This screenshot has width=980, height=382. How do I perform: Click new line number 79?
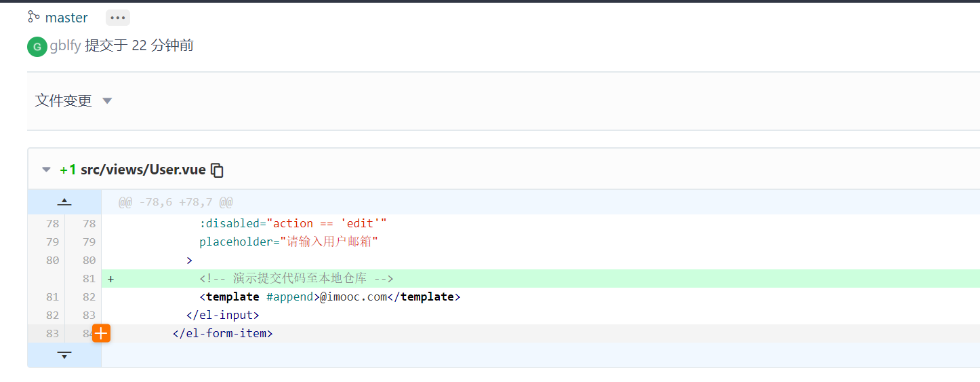[89, 242]
